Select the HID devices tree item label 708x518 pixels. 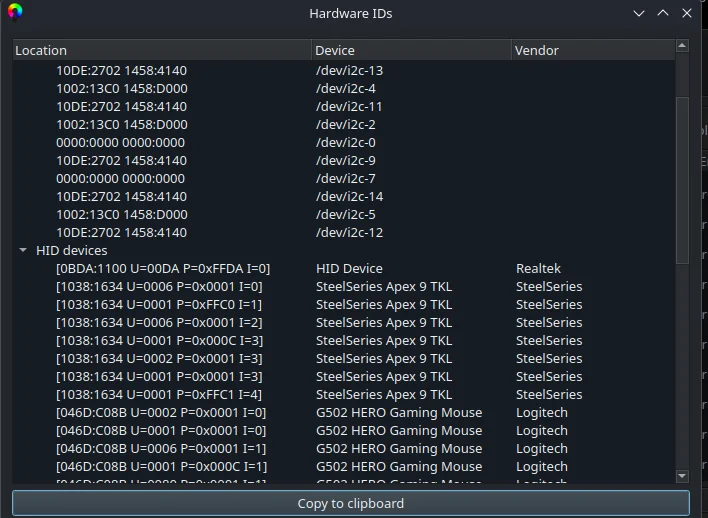pos(72,251)
